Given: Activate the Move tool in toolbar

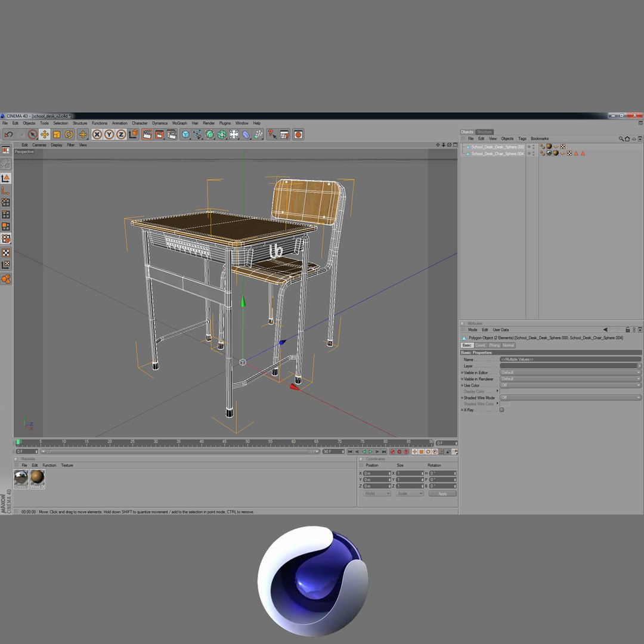Looking at the screenshot, I should coord(44,134).
